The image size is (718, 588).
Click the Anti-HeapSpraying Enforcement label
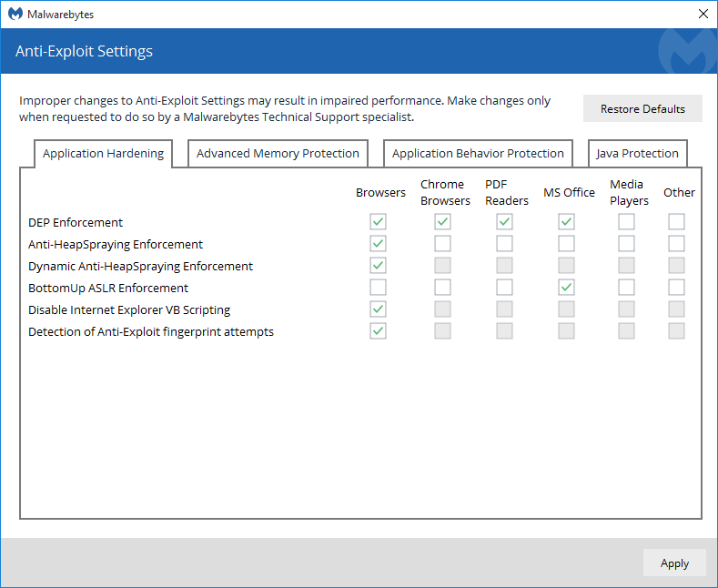point(116,245)
